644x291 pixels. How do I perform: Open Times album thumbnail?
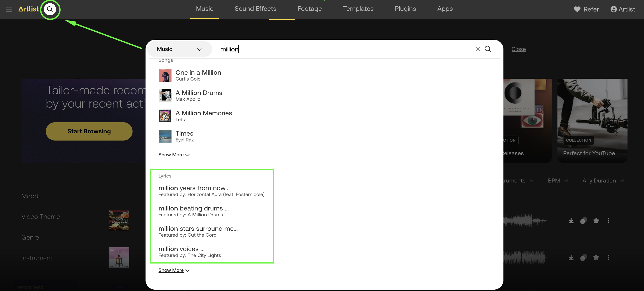(165, 136)
